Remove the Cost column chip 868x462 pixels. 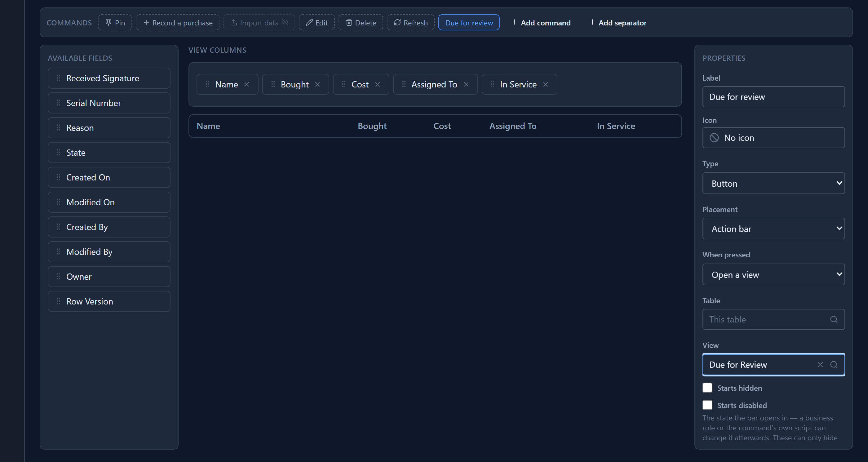pos(377,84)
